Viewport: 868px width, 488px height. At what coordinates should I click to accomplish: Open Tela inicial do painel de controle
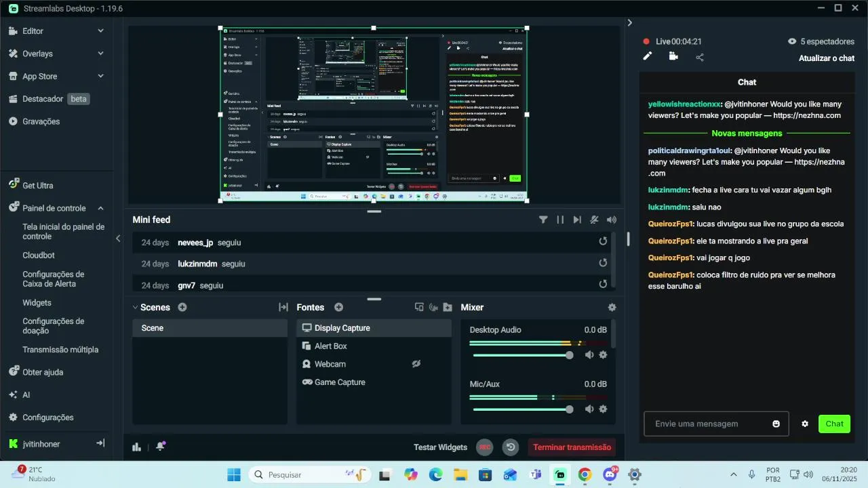(63, 232)
